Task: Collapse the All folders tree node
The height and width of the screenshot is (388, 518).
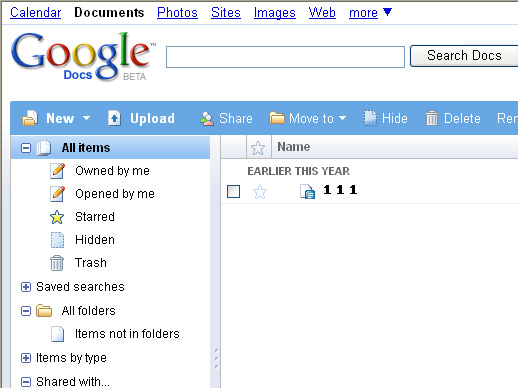Action: (x=26, y=311)
